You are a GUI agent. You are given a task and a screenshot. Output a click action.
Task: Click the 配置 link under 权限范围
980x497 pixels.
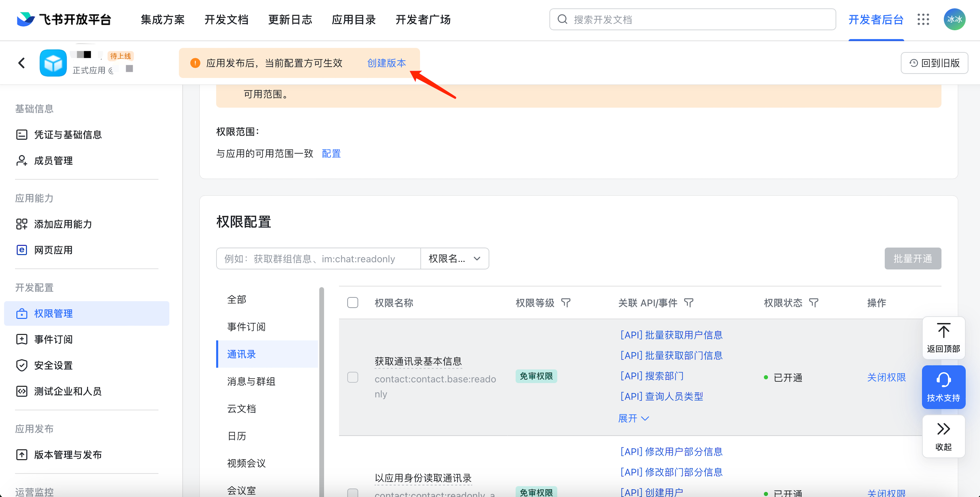click(x=331, y=154)
